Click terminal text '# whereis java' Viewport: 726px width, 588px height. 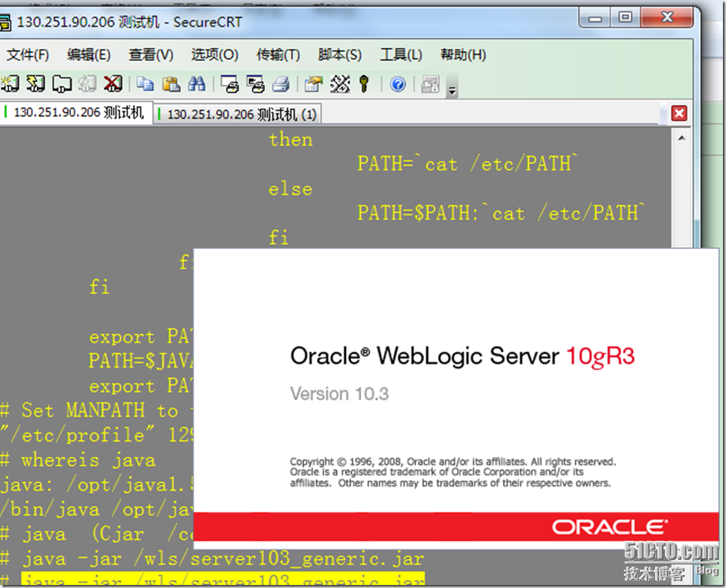(78, 460)
